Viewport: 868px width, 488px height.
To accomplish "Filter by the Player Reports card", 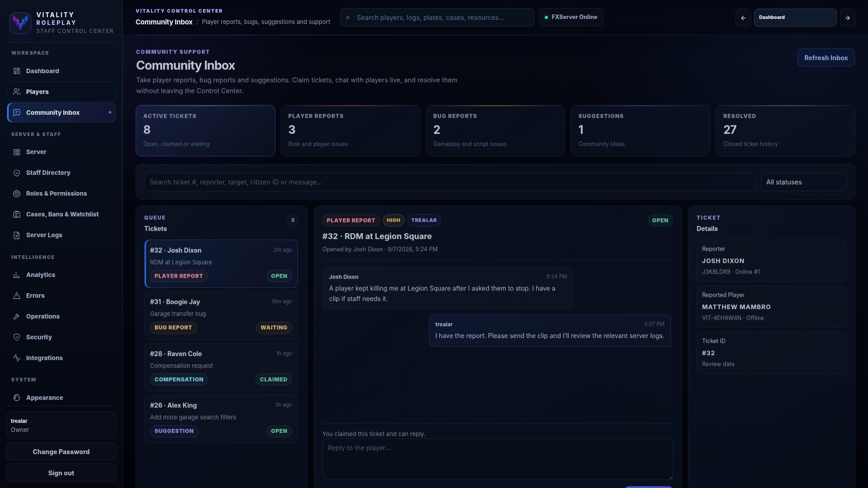I will coord(350,131).
